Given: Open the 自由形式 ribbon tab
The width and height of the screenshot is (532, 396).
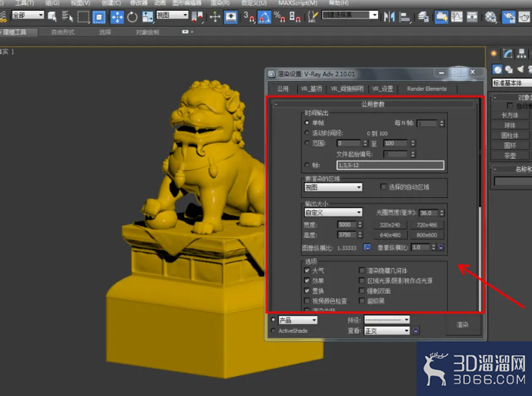Looking at the screenshot, I should [x=63, y=32].
